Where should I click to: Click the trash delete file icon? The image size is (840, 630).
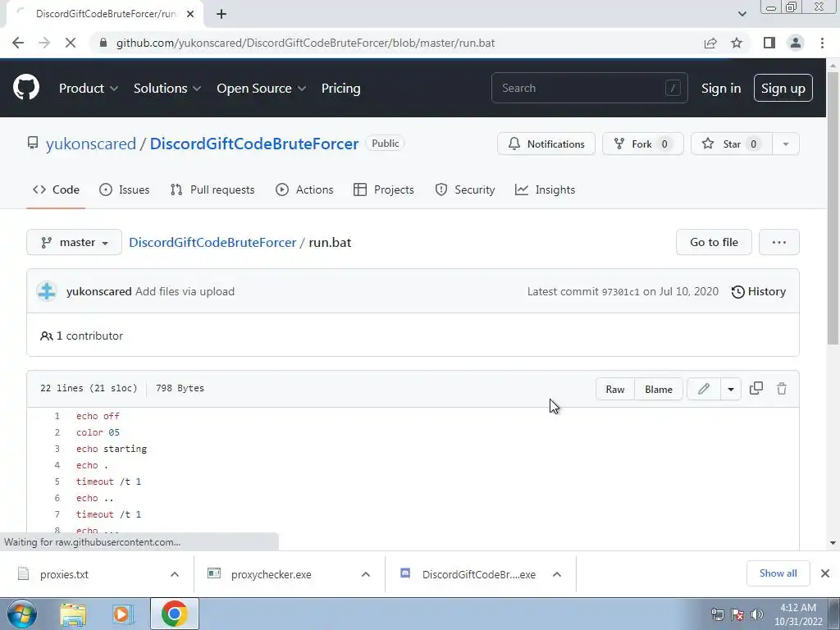pos(782,389)
